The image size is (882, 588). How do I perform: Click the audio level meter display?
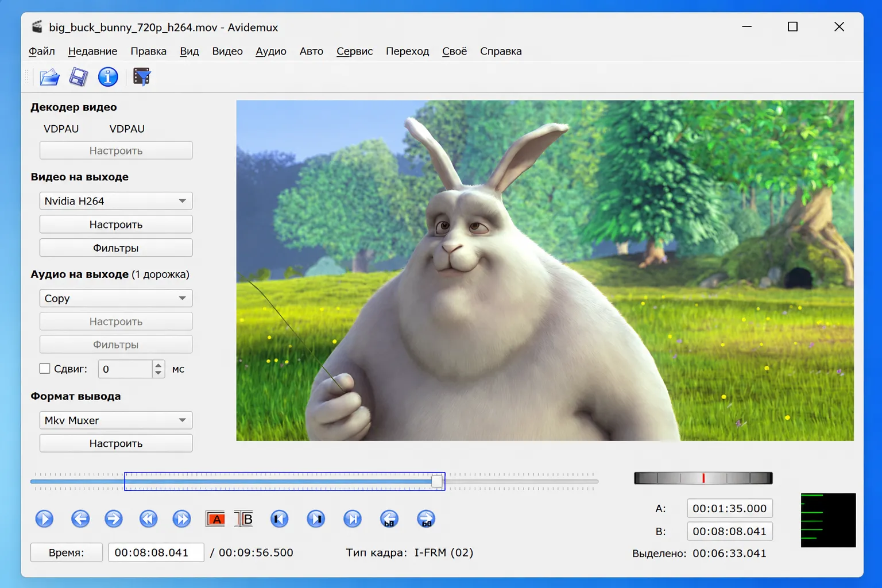(x=828, y=520)
